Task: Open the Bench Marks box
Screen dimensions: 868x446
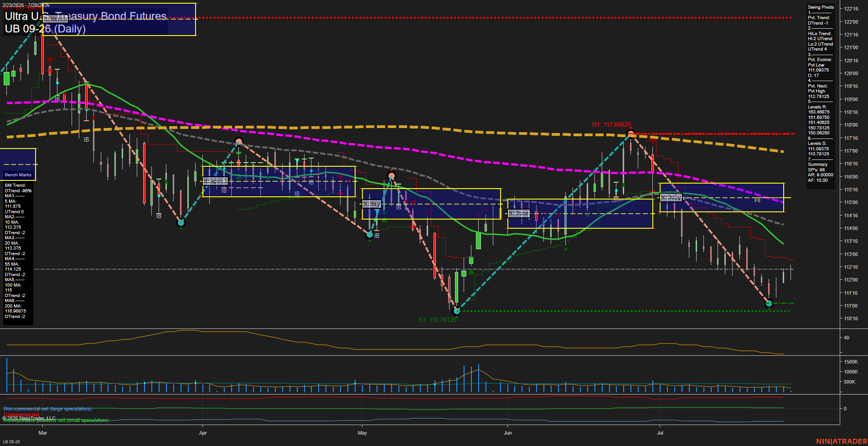Action: [18, 174]
